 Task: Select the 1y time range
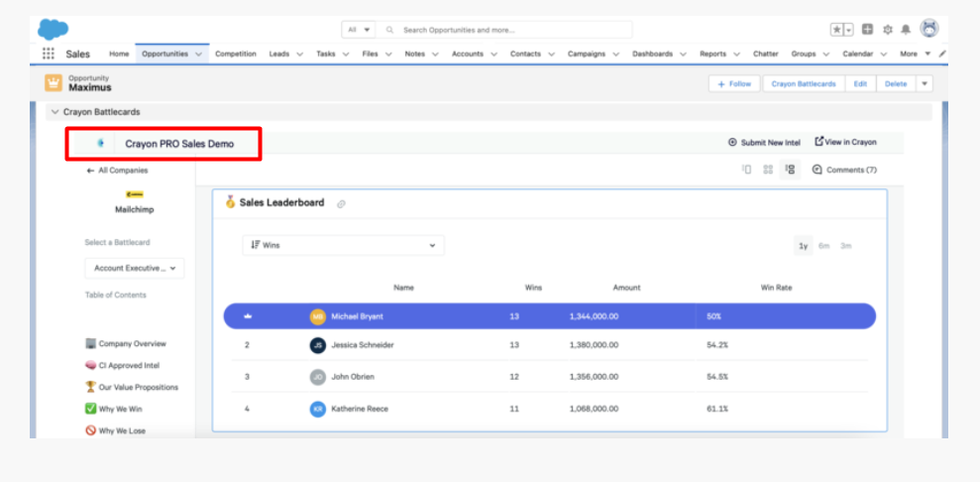(804, 246)
